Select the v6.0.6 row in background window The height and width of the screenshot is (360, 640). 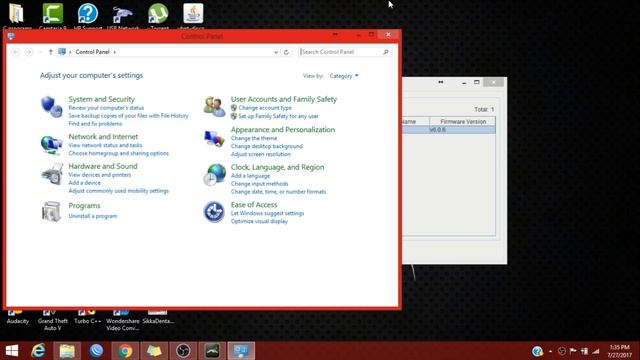click(449, 130)
